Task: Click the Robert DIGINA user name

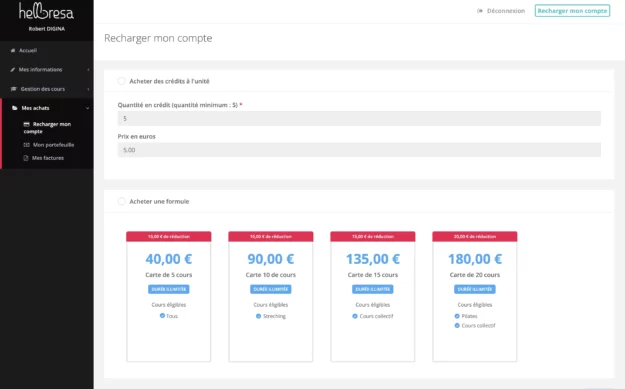Action: point(47,29)
